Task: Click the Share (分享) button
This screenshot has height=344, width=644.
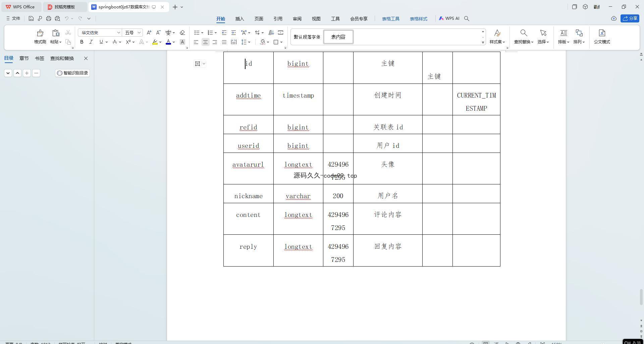Action: point(630,18)
